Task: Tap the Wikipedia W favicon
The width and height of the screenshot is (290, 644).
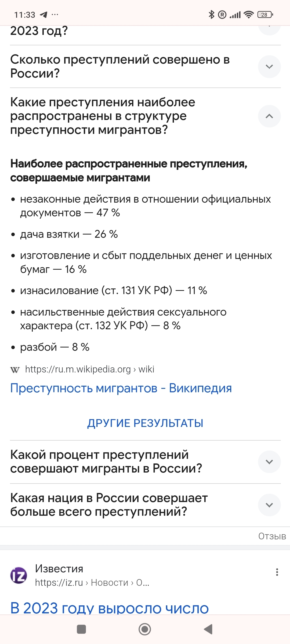Action: point(15,370)
